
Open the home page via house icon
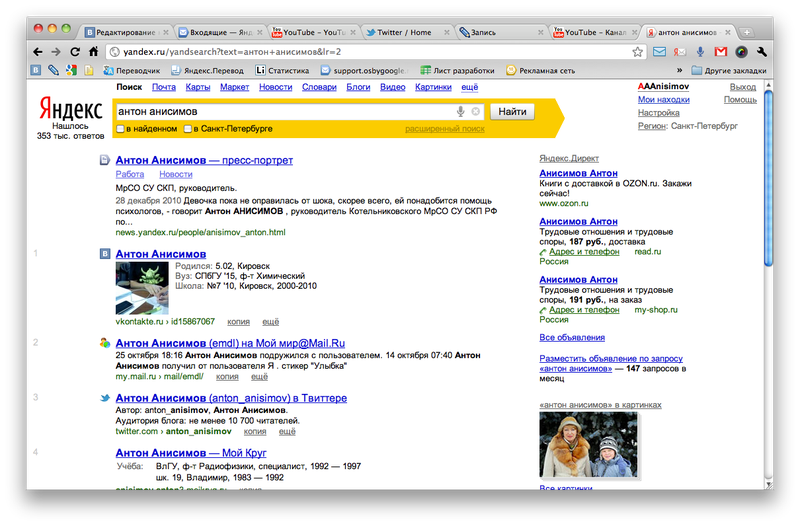tap(93, 52)
